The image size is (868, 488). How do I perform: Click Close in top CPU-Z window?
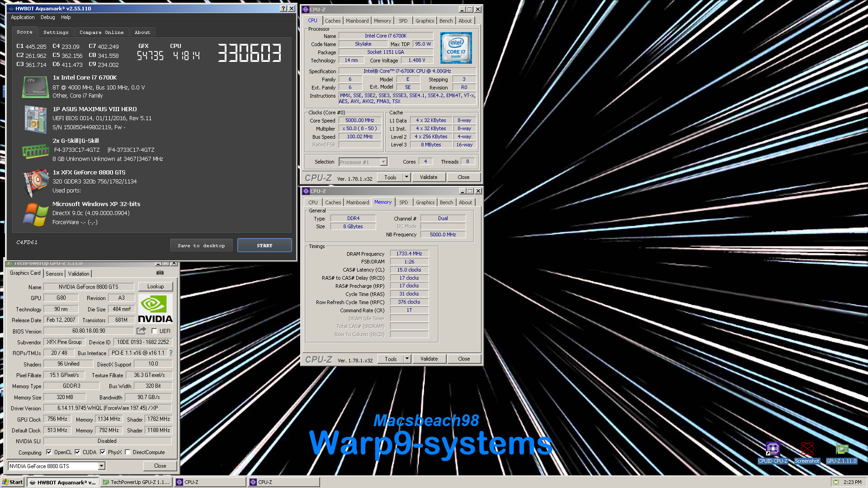pos(463,177)
